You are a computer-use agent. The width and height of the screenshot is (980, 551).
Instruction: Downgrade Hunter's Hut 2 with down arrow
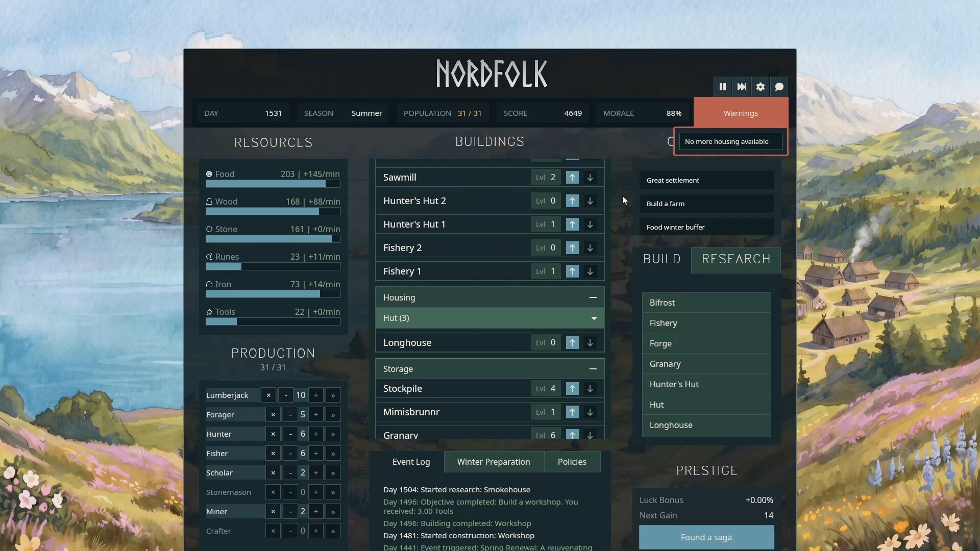tap(590, 201)
